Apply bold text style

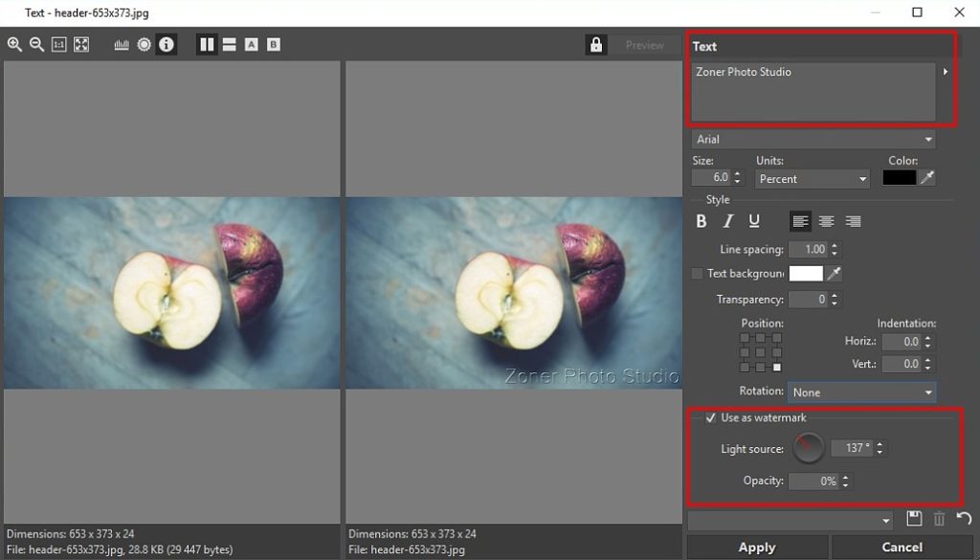[702, 221]
